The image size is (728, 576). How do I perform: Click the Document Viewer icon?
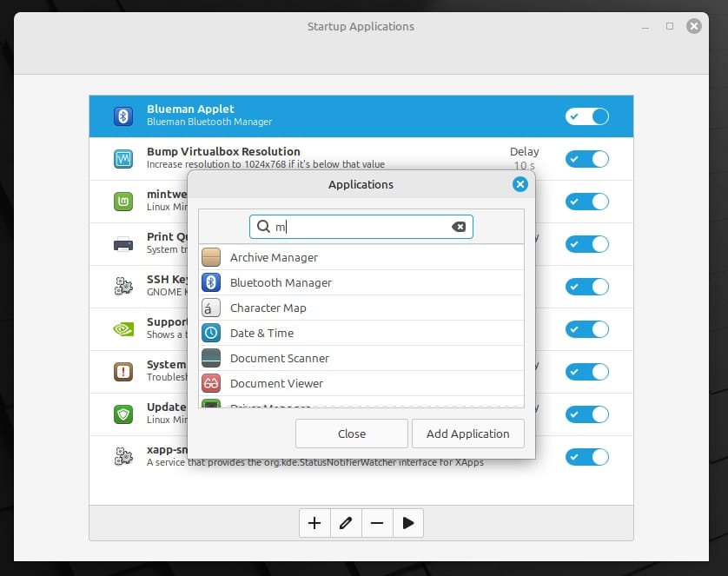point(211,383)
